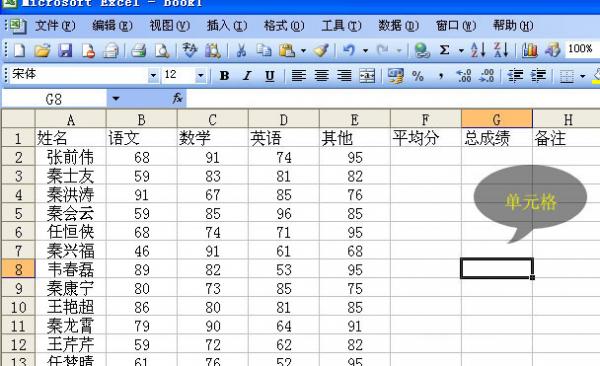
Task: Click the Insert Function fx icon
Action: pos(177,98)
